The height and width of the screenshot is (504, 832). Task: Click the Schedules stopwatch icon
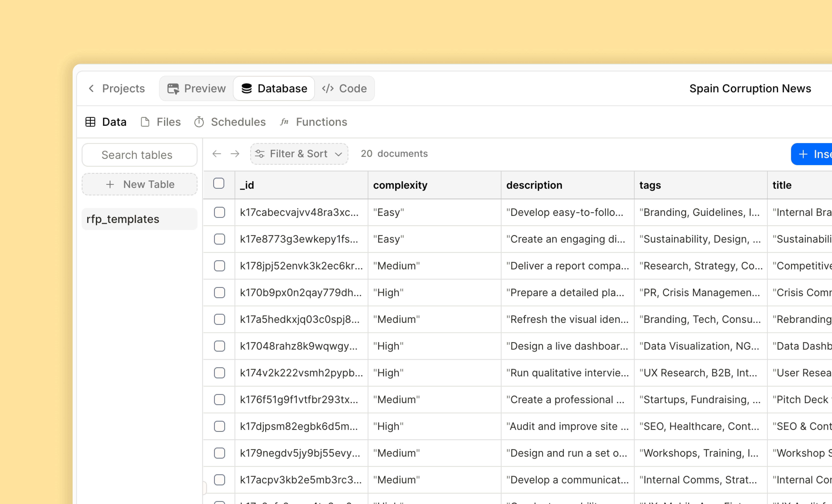click(199, 122)
